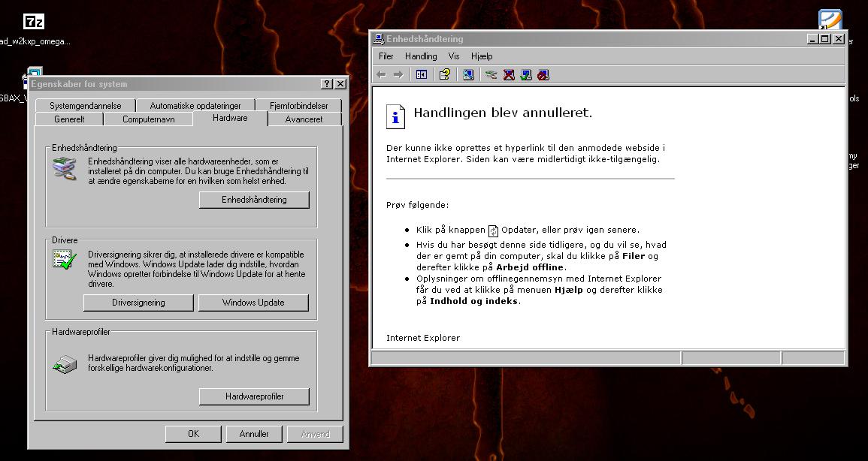Click the Windows Update button
The height and width of the screenshot is (461, 868).
coord(253,303)
